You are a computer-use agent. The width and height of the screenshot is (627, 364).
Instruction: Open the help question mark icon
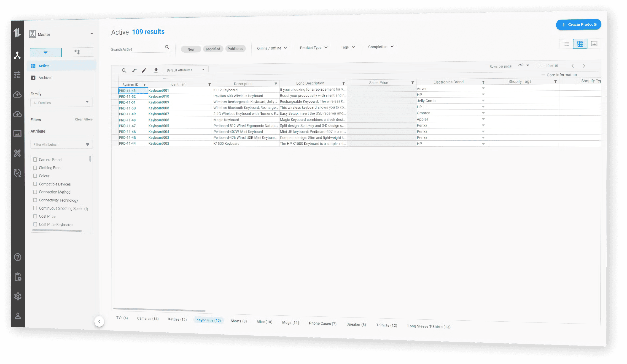point(17,257)
